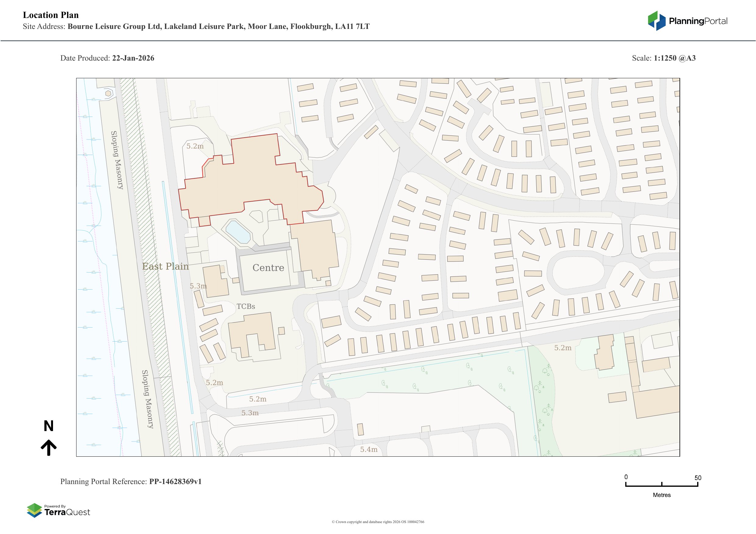This screenshot has width=756, height=534.
Task: Click the Centre label on map
Action: click(268, 268)
